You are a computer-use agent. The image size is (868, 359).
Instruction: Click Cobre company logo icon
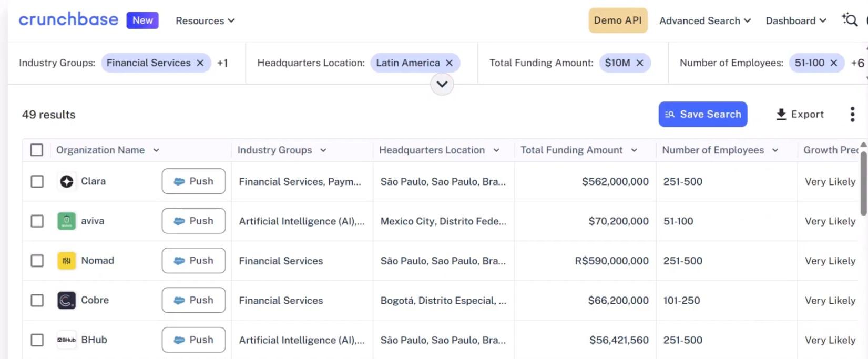click(66, 300)
